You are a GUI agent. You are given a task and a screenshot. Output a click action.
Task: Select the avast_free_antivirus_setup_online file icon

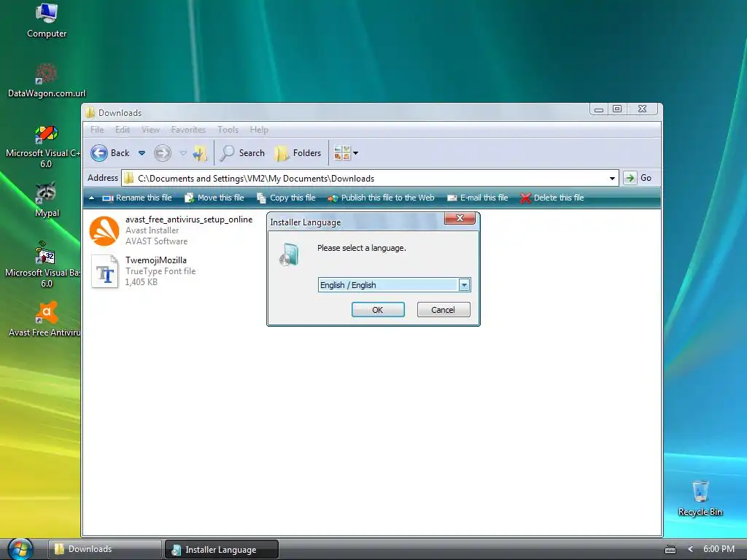tap(104, 231)
